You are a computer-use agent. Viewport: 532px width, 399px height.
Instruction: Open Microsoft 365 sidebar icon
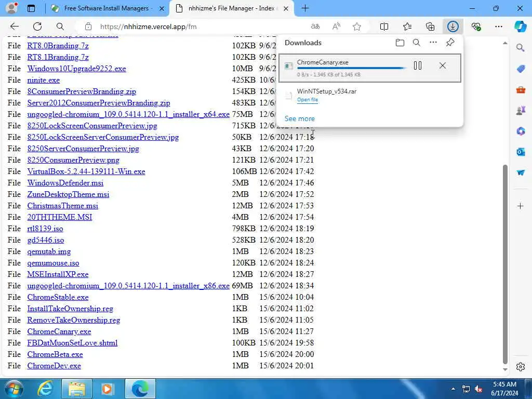tap(521, 131)
